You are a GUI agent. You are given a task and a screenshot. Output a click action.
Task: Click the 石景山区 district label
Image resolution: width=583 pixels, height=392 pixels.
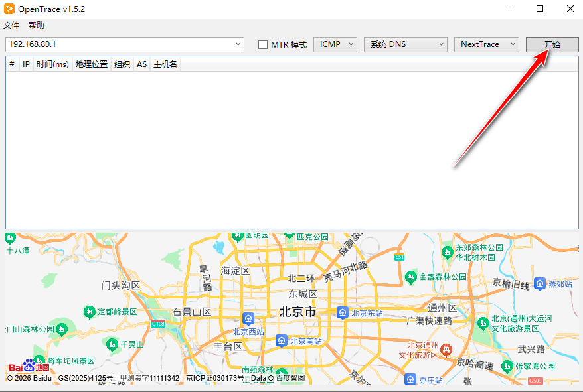(x=191, y=312)
